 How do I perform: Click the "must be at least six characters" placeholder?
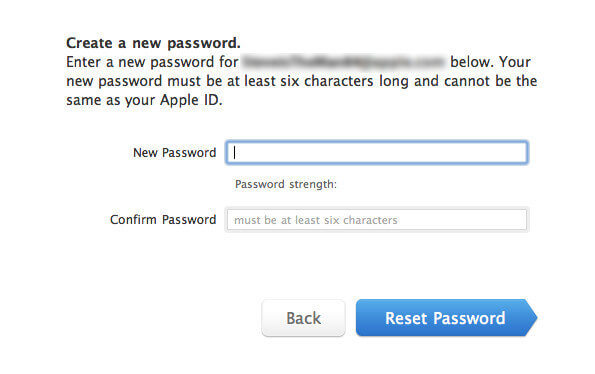click(x=316, y=220)
